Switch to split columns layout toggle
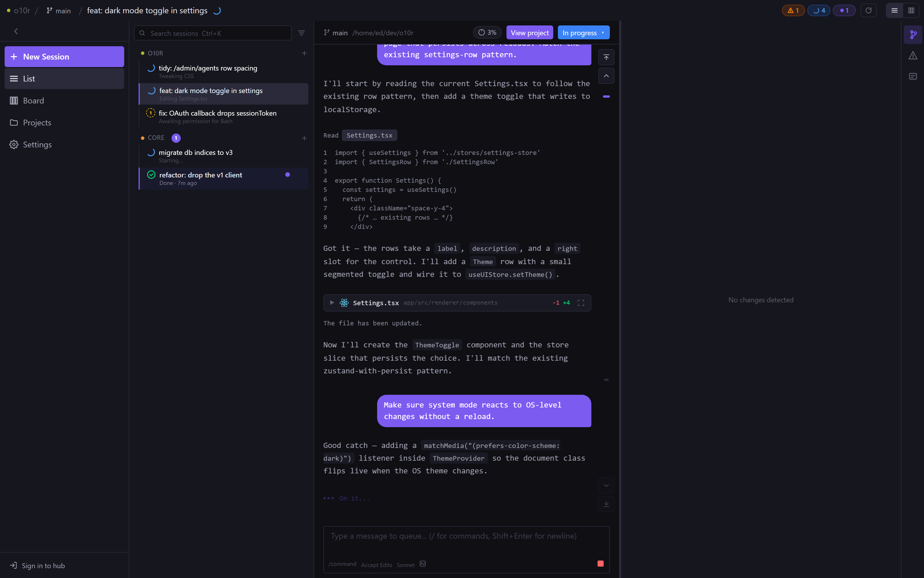The width and height of the screenshot is (924, 578). tap(911, 11)
